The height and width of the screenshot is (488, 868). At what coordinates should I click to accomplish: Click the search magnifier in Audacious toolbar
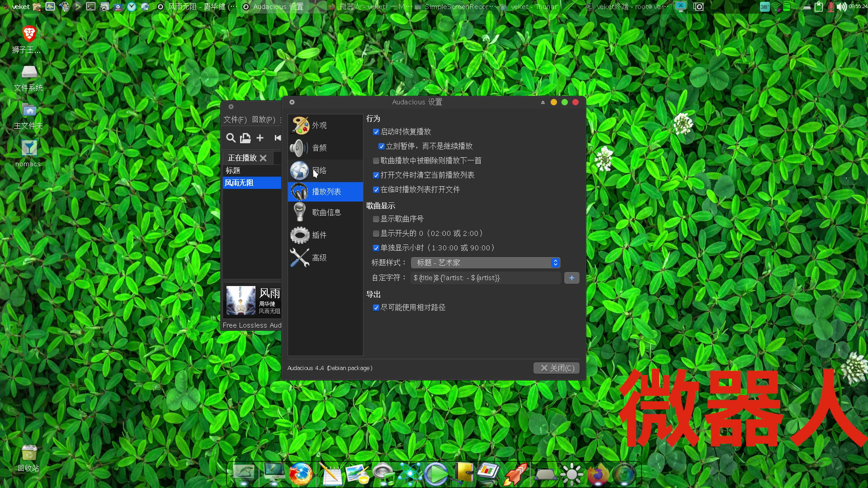231,138
